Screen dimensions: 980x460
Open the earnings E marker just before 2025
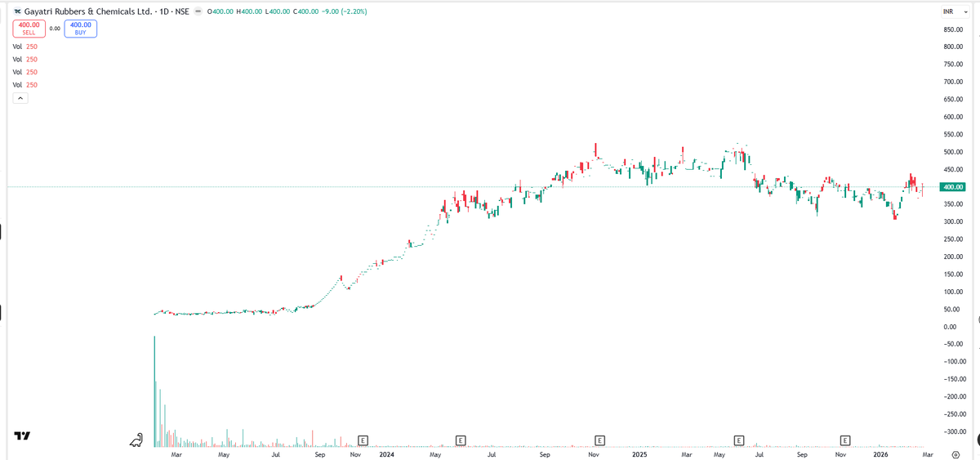coord(599,440)
